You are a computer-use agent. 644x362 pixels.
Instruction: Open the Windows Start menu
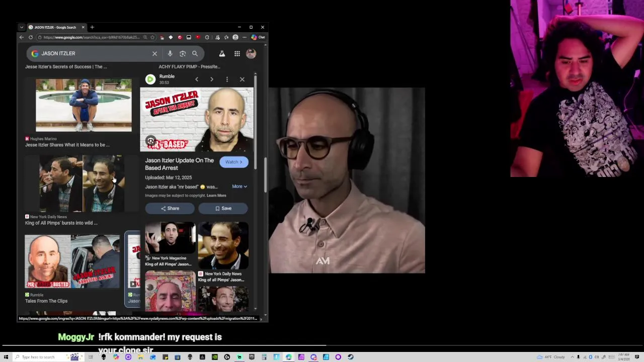point(6,357)
